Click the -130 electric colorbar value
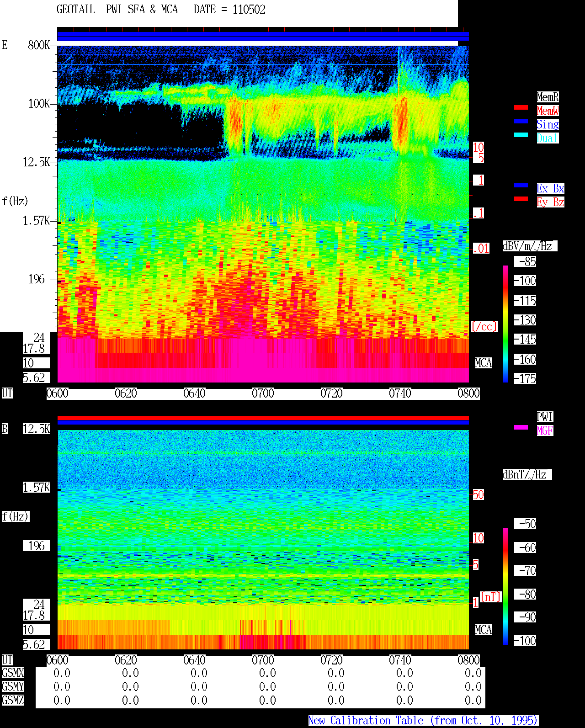 click(x=526, y=320)
